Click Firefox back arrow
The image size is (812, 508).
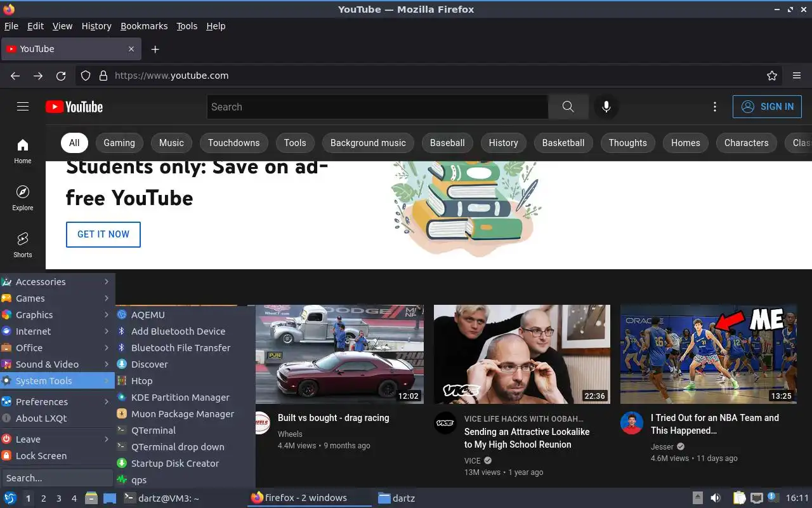point(15,76)
